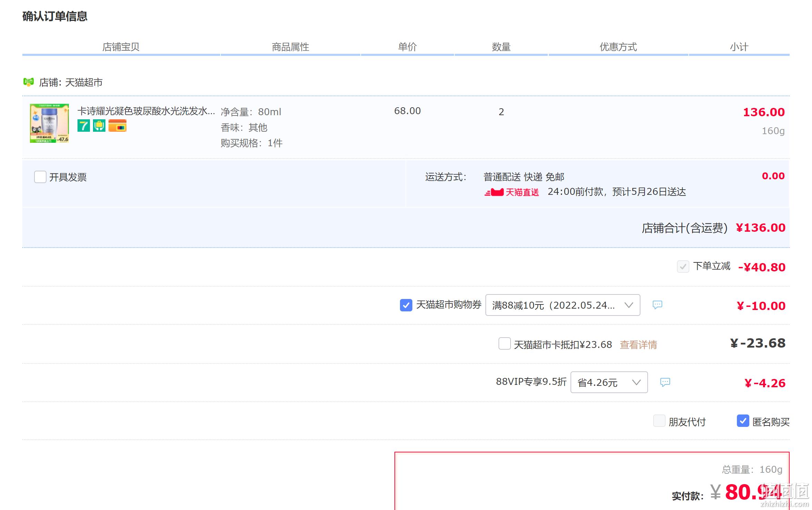Click the unit price 68.00

click(408, 111)
